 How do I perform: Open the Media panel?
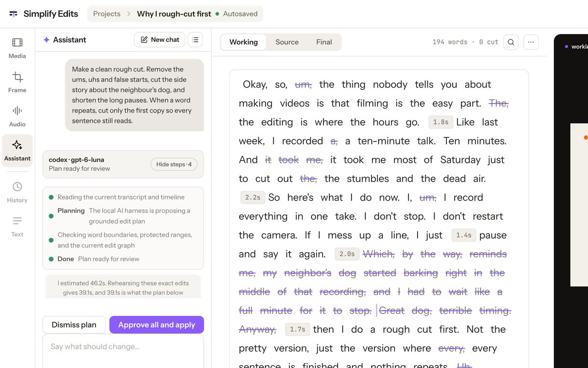(17, 48)
